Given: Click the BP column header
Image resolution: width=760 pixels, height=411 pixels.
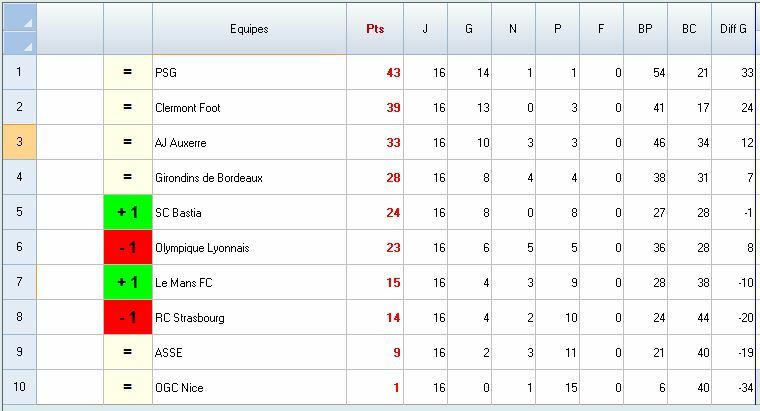Looking at the screenshot, I should [645, 29].
